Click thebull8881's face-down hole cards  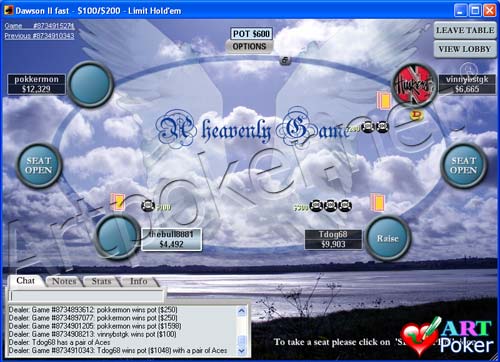pos(118,202)
